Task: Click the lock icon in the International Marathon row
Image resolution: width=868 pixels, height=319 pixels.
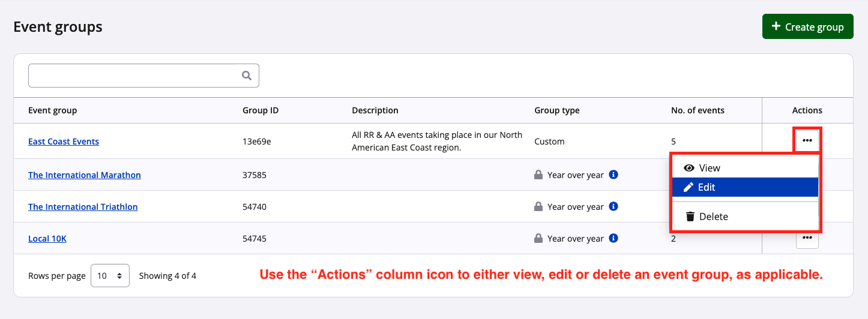Action: [x=538, y=174]
